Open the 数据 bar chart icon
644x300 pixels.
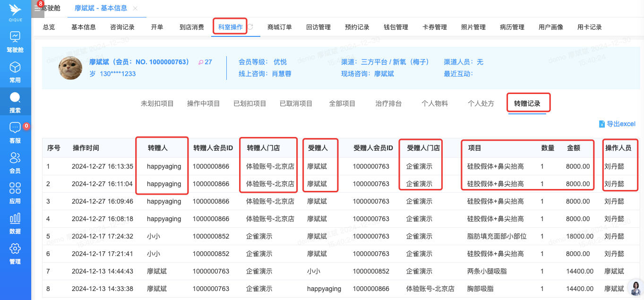15,218
